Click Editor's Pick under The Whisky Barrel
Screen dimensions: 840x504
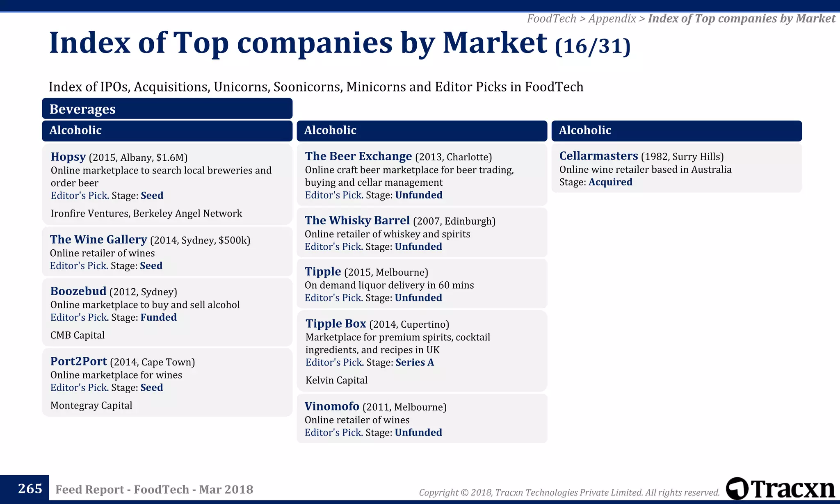[333, 247]
